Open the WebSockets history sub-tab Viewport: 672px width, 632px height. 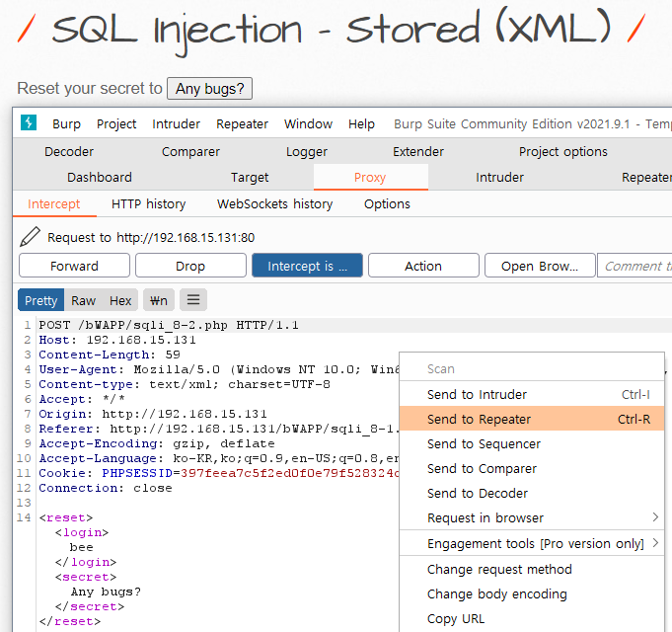point(274,203)
